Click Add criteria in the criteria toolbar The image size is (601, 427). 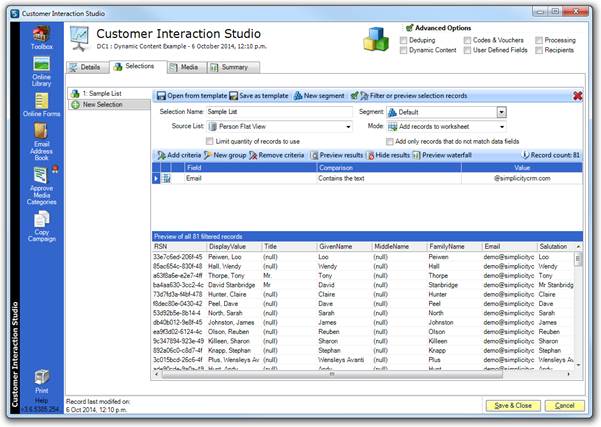(179, 155)
